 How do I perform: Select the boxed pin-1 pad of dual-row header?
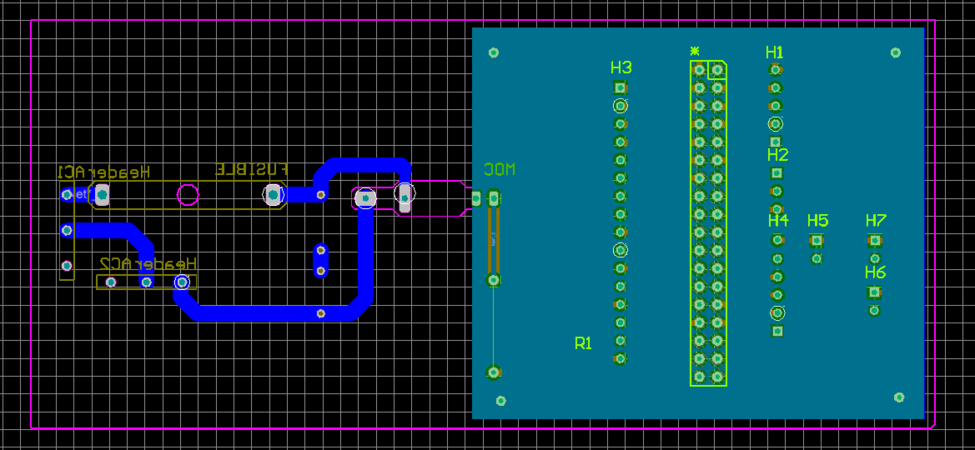[x=717, y=70]
